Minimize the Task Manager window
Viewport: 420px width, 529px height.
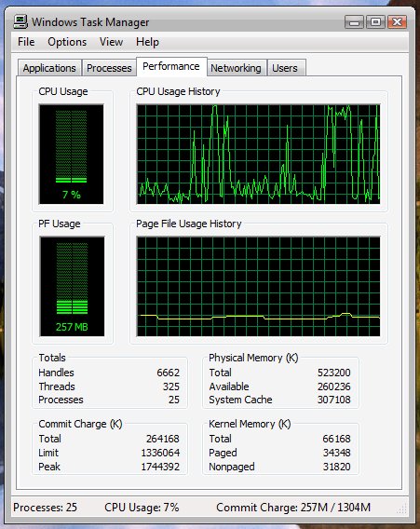click(x=354, y=22)
